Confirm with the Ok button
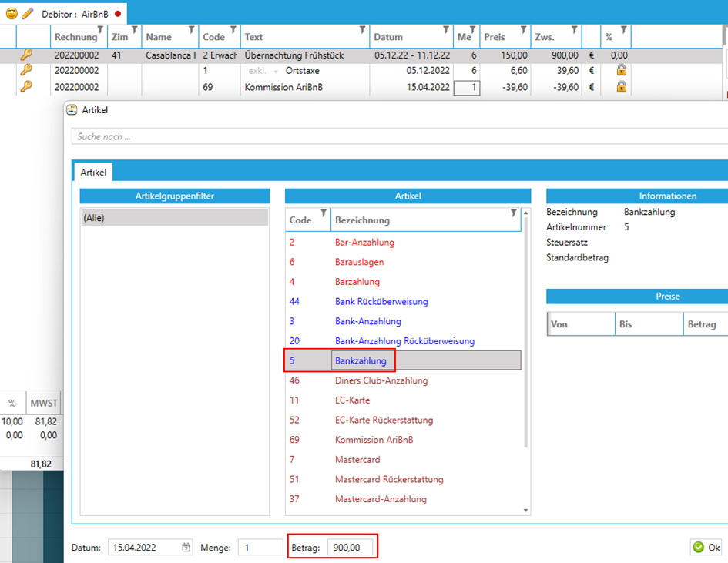This screenshot has width=728, height=563. (707, 548)
